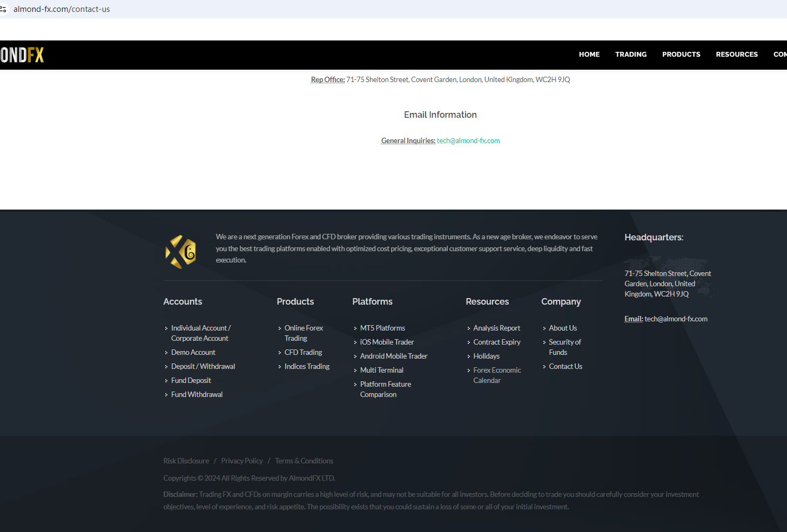The height and width of the screenshot is (532, 787).
Task: Click the AlmondFX gold logo in footer
Action: click(x=181, y=252)
